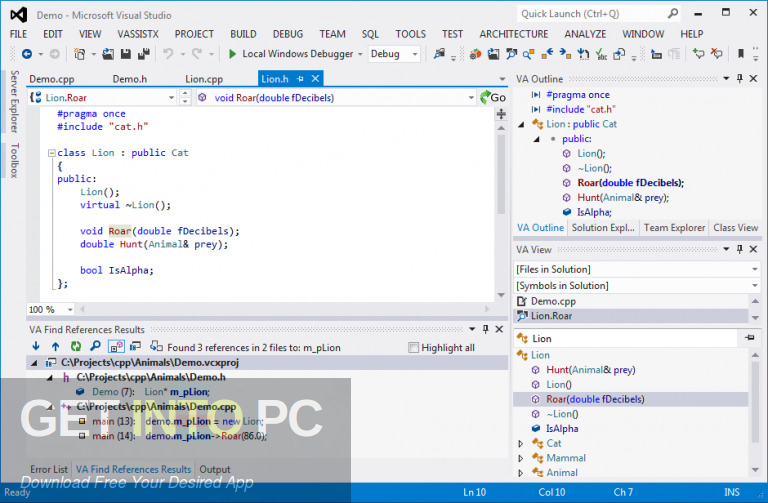This screenshot has width=768, height=503.
Task: Collapse the class Lion code block
Action: (51, 153)
